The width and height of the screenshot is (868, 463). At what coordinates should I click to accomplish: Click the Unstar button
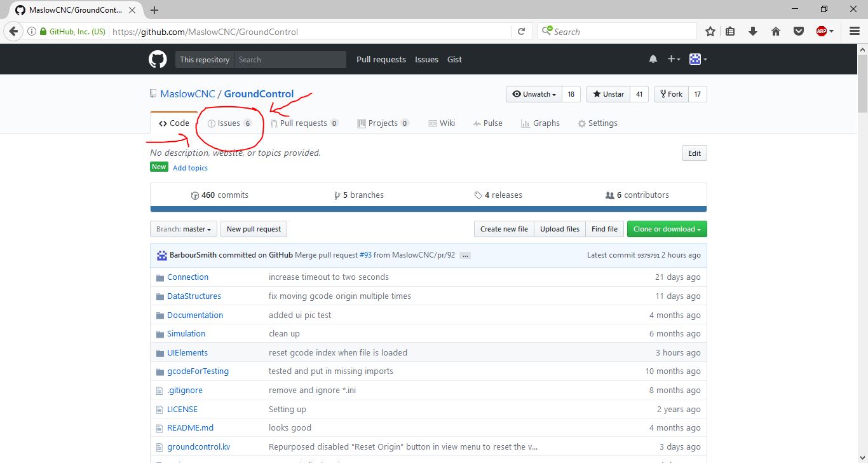click(x=608, y=94)
